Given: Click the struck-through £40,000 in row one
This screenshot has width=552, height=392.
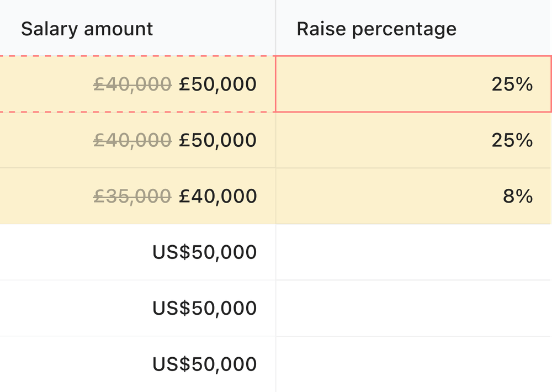Looking at the screenshot, I should tap(132, 84).
